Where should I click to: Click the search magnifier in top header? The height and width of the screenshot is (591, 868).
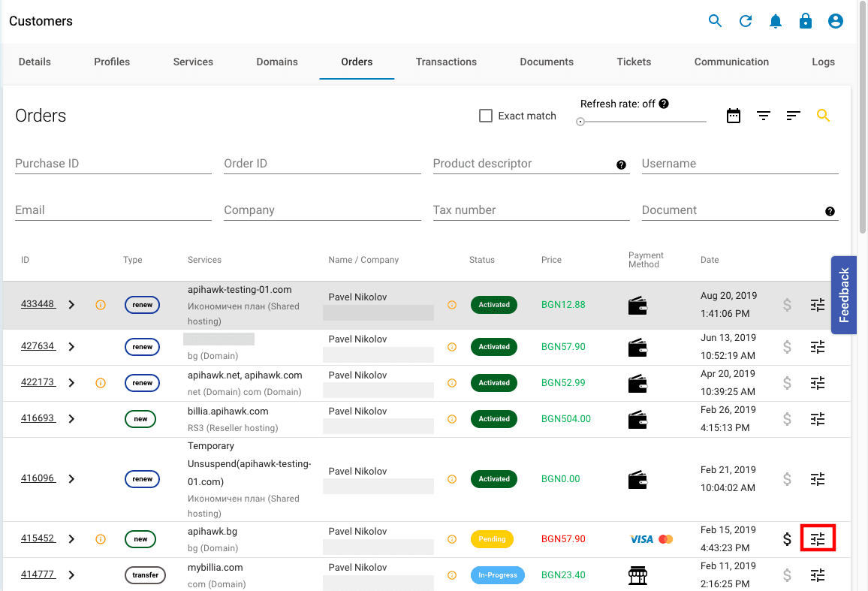tap(715, 21)
